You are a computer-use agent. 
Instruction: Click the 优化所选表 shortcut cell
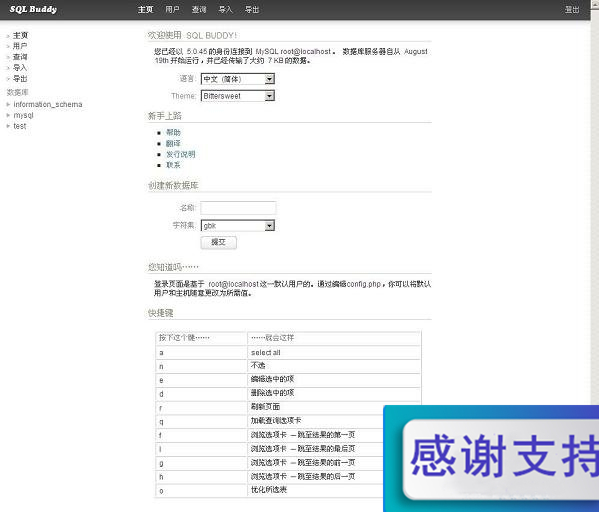(315, 490)
